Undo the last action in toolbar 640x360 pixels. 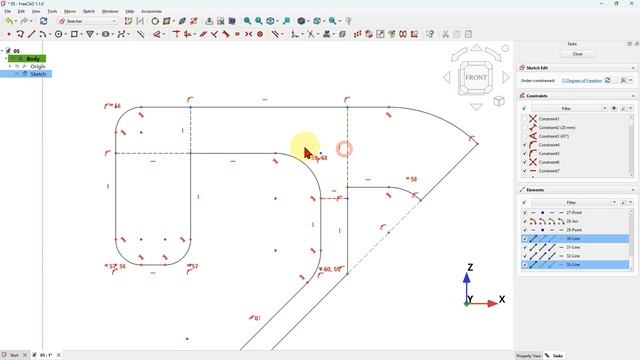(x=9, y=21)
